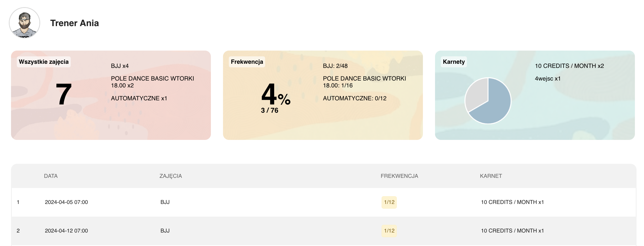This screenshot has height=246, width=644.
Task: Open Trener Ania profile name
Action: click(74, 23)
